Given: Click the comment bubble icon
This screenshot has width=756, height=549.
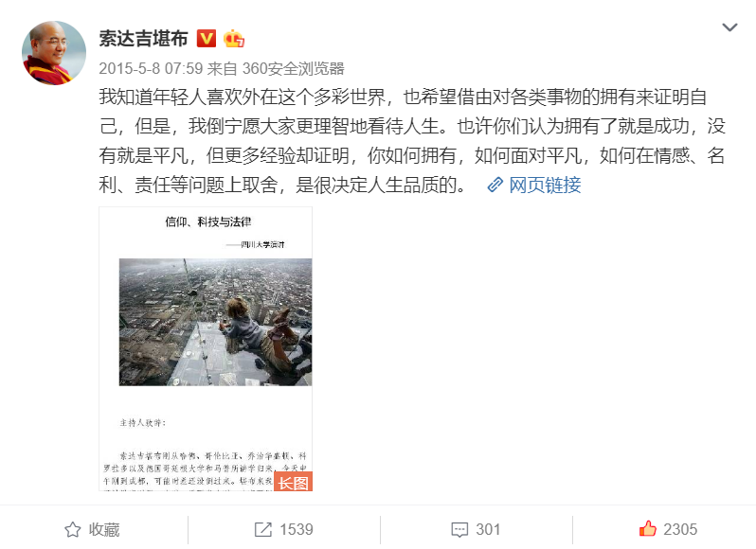Looking at the screenshot, I should pos(459,530).
